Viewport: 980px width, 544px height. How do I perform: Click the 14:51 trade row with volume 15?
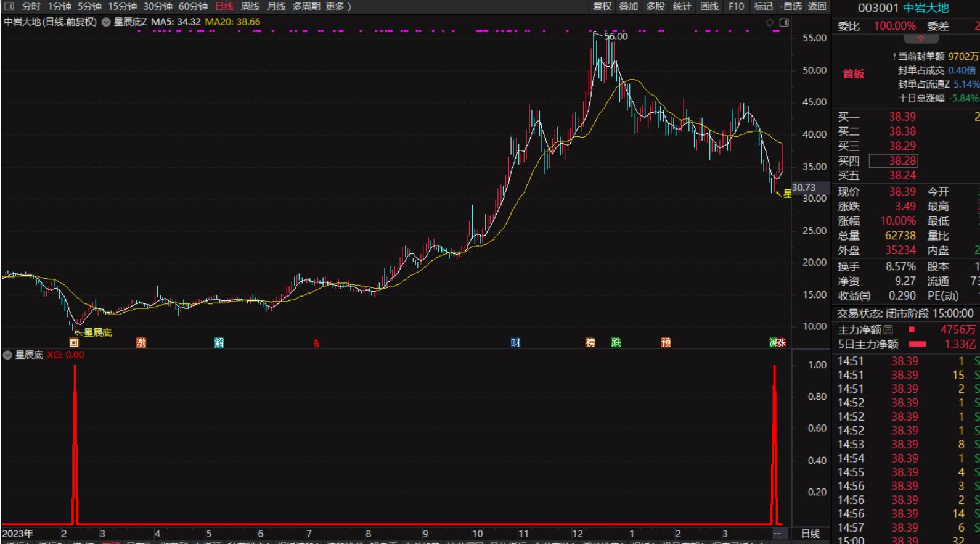tap(904, 375)
